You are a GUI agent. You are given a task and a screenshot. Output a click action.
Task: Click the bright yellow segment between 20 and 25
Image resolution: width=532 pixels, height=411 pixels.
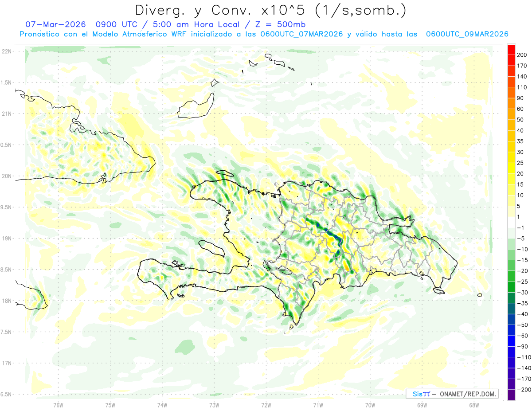click(511, 168)
